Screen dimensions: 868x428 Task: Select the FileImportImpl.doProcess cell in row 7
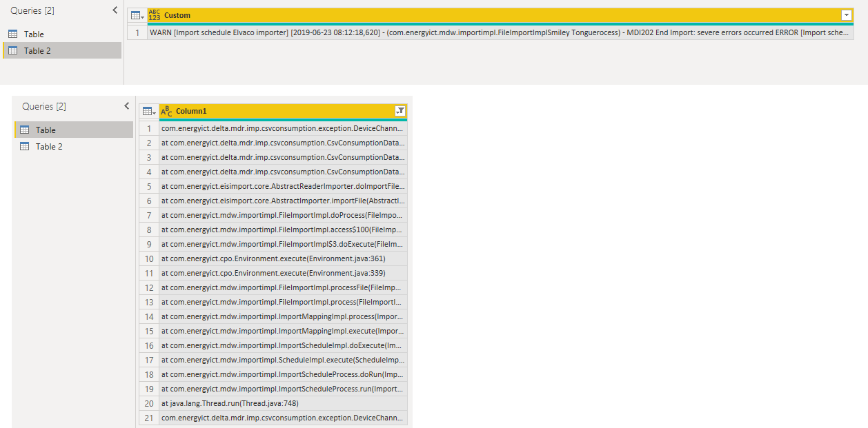coord(283,215)
